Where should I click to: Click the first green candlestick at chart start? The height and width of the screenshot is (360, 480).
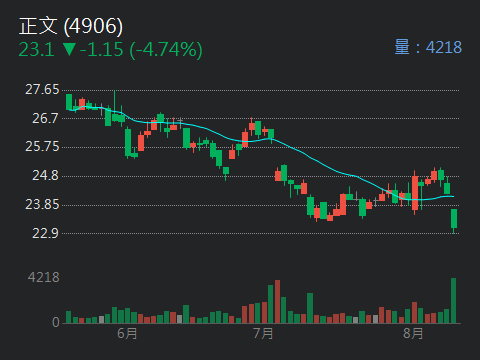[x=69, y=102]
